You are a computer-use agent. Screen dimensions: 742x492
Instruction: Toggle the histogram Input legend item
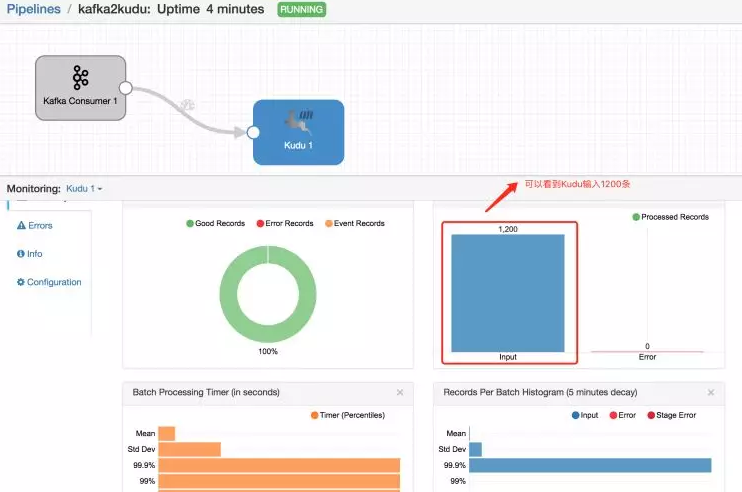585,415
